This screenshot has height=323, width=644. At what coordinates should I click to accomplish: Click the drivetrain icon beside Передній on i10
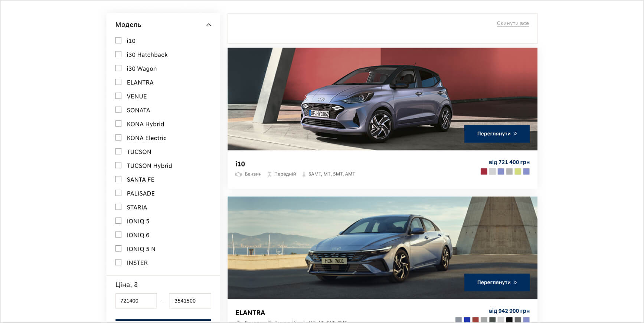coord(270,174)
